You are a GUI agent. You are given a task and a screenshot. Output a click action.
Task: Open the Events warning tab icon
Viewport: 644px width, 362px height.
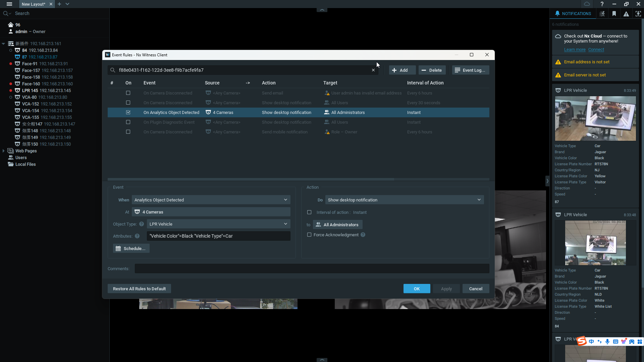pos(626,14)
